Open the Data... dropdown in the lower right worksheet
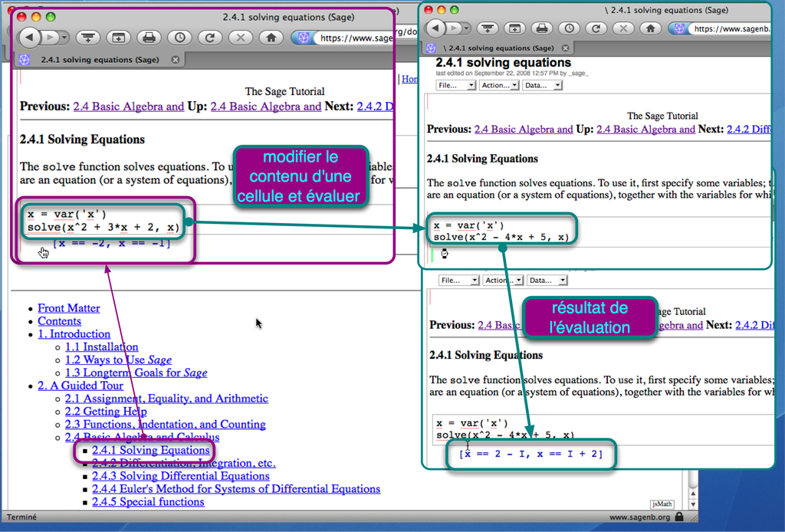This screenshot has width=785, height=532. click(547, 281)
